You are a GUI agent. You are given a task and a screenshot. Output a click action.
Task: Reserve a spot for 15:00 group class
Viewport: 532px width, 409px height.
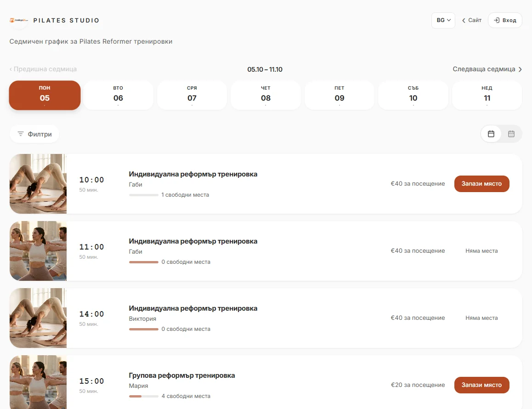pos(481,385)
